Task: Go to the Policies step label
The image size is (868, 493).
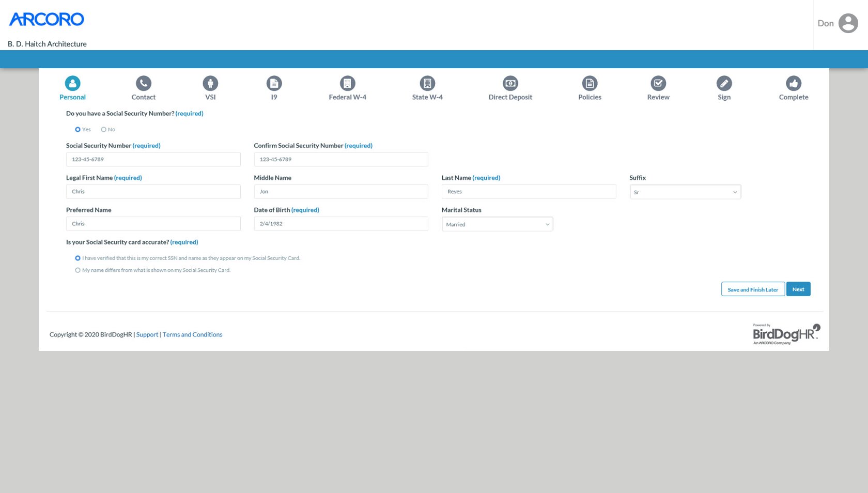Action: [590, 97]
